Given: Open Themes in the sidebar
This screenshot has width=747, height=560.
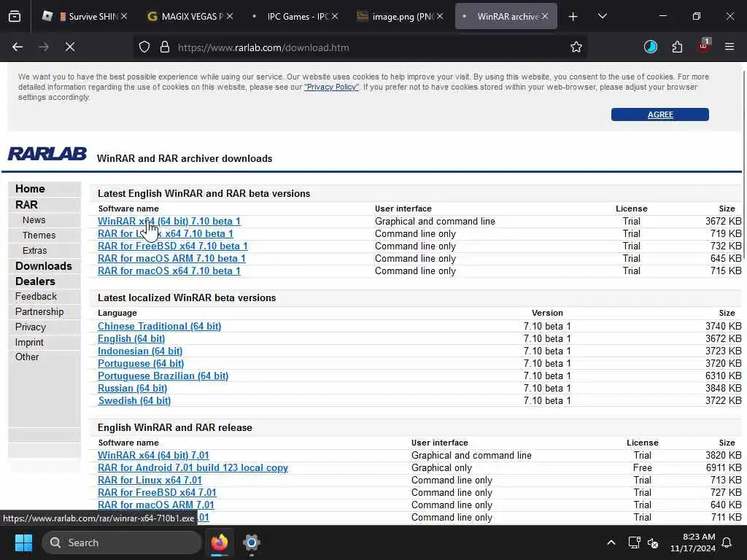Looking at the screenshot, I should point(39,236).
